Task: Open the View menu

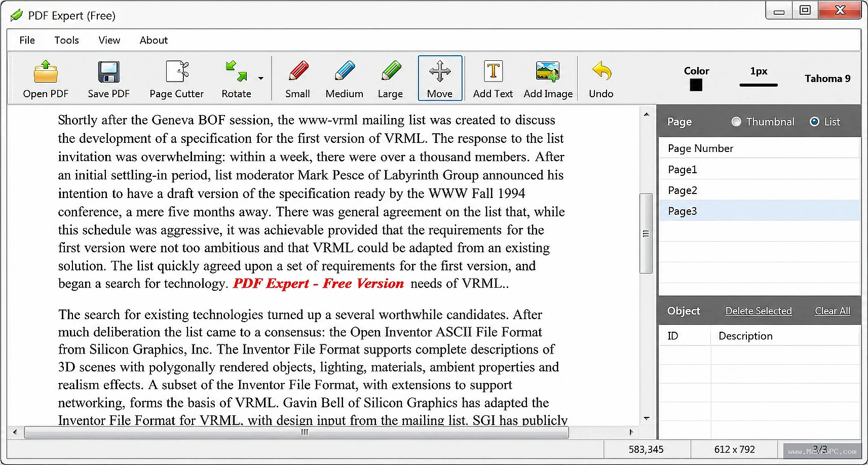Action: tap(109, 40)
